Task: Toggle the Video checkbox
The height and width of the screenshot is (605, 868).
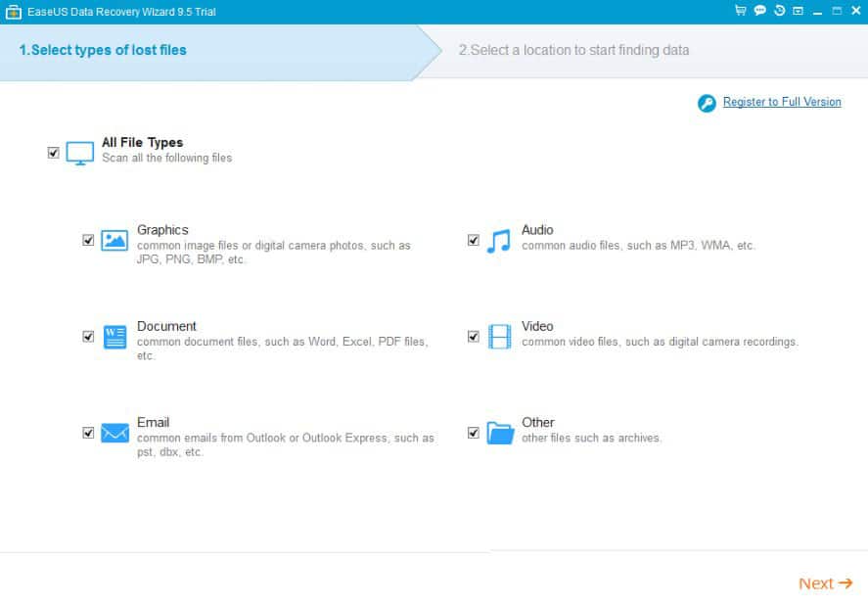Action: tap(474, 337)
